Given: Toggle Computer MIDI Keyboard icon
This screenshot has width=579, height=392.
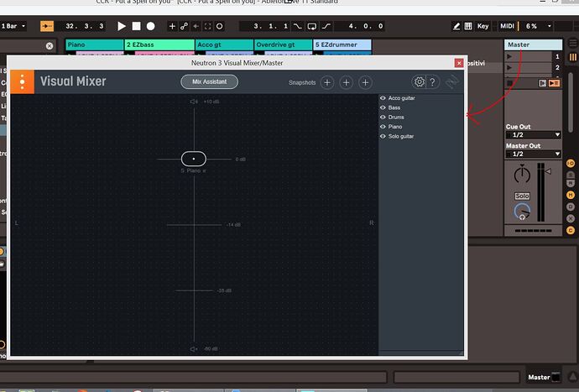Looking at the screenshot, I should tap(468, 26).
